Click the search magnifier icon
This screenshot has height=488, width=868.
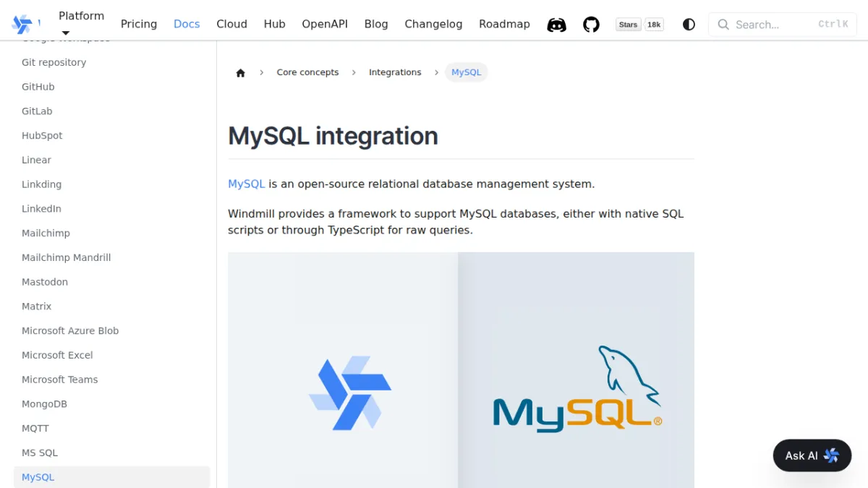723,25
